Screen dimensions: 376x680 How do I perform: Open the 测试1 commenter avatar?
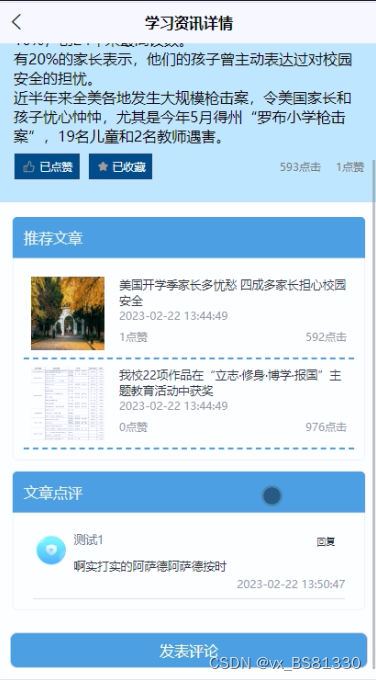click(x=51, y=550)
